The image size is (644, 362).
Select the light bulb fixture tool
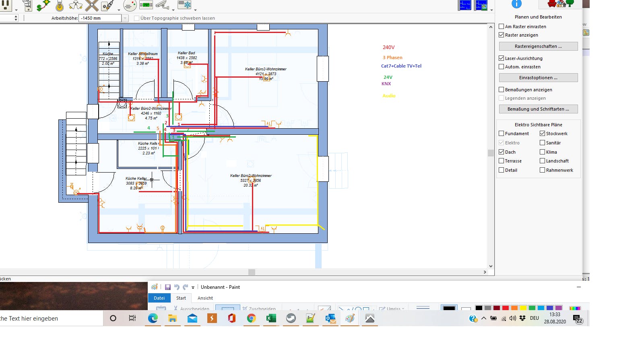click(x=60, y=6)
